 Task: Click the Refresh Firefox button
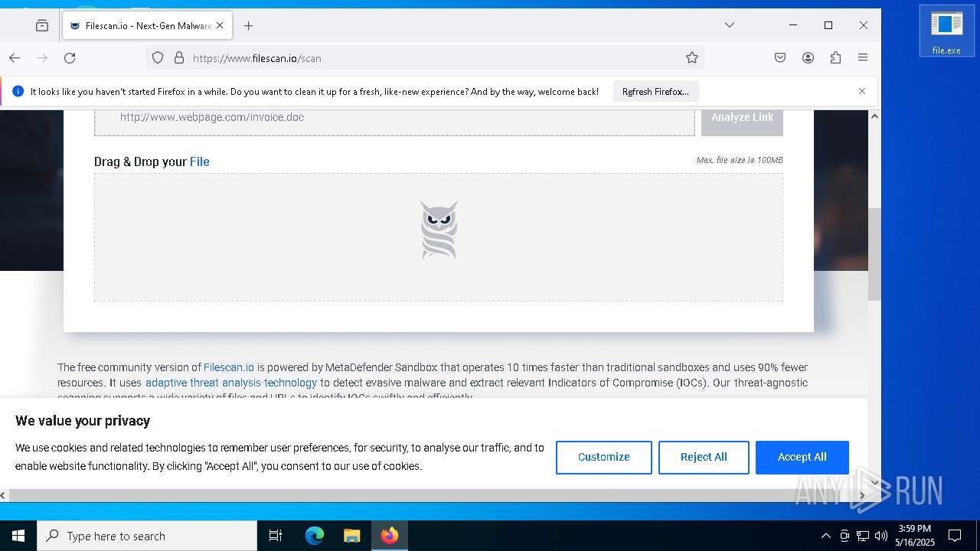pyautogui.click(x=656, y=91)
